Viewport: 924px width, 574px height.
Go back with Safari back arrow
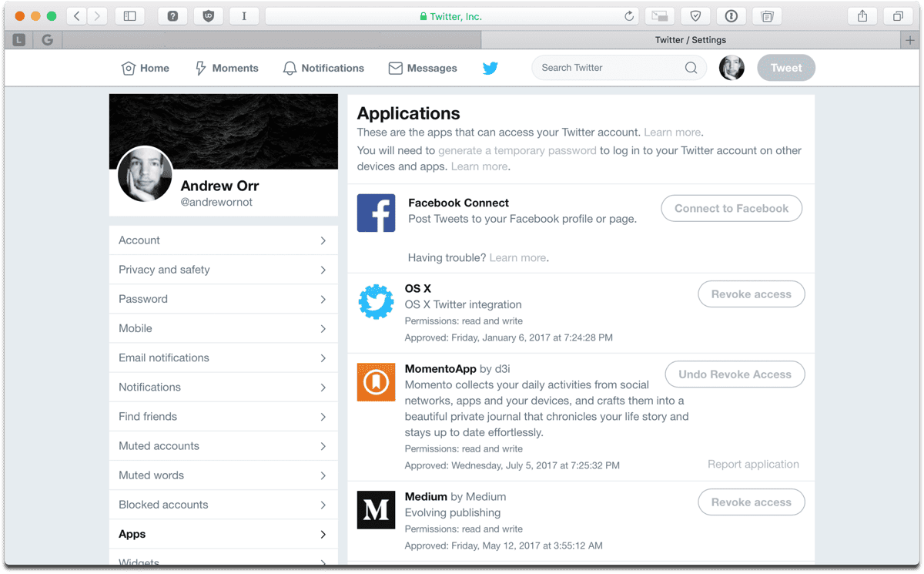(77, 16)
